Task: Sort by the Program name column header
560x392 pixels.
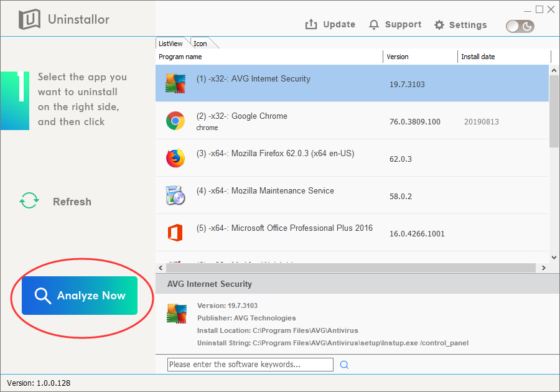Action: [269, 57]
